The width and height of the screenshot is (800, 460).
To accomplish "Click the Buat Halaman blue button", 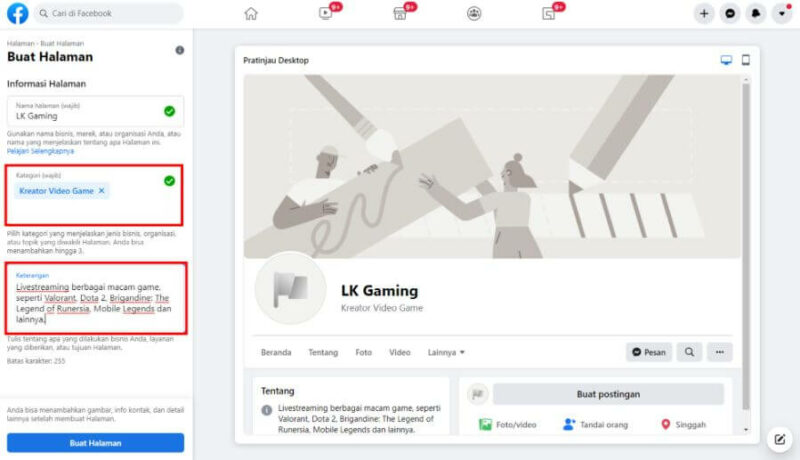I will [x=95, y=443].
